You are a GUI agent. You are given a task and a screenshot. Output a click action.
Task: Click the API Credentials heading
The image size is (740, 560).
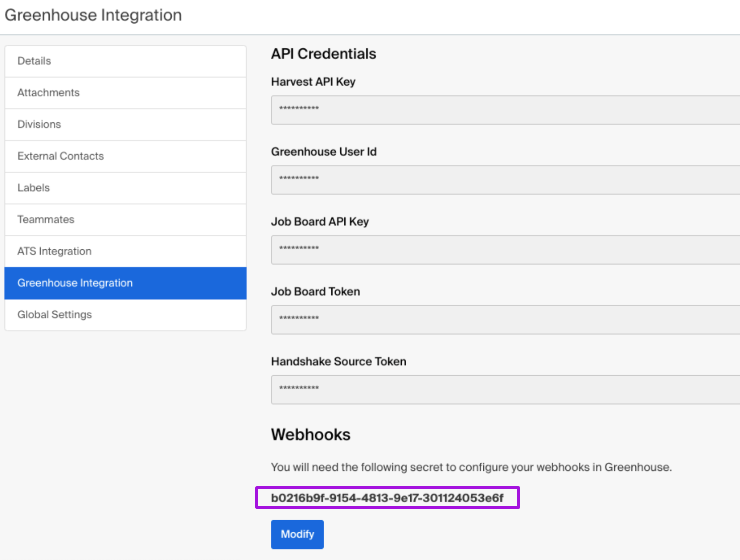324,54
